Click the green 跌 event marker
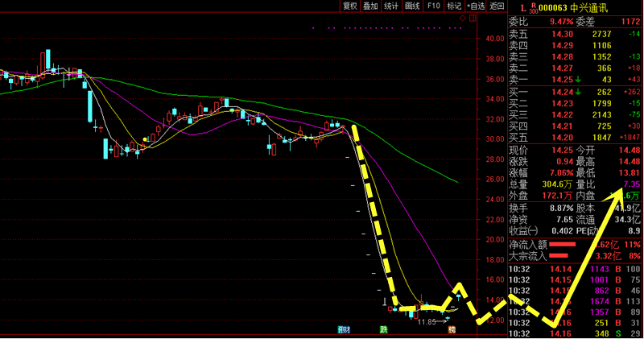The height and width of the screenshot is (339, 644). 384,329
